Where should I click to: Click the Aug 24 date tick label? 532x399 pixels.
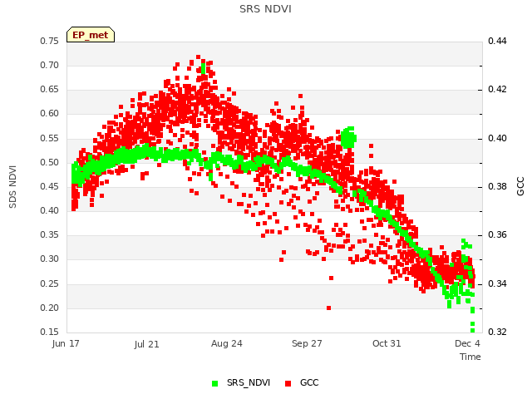227,343
